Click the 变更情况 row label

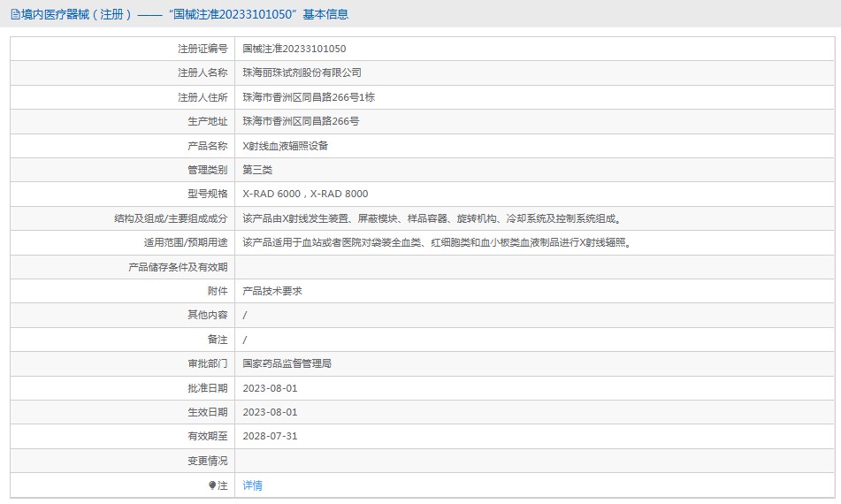(x=207, y=461)
